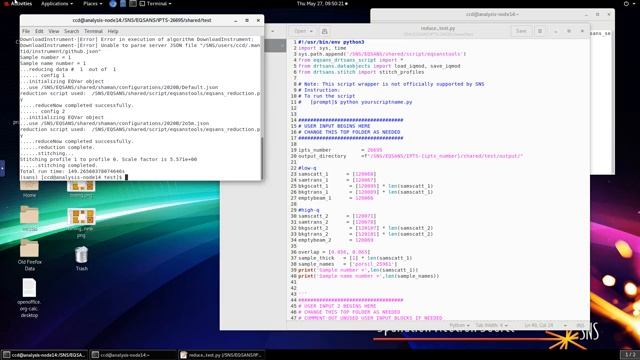640x360 pixels.
Task: Click the new document icon in gedit header
Action: [x=324, y=31]
